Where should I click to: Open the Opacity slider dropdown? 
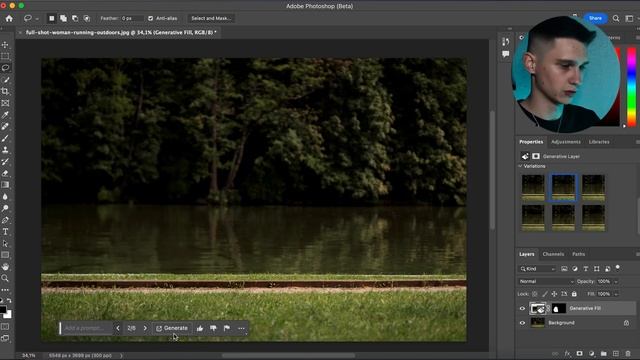point(616,282)
